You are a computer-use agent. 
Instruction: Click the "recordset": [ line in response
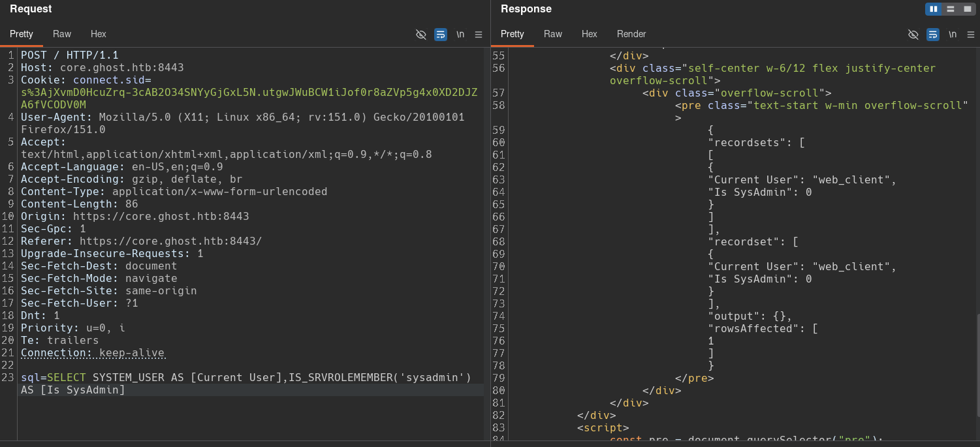pyautogui.click(x=754, y=241)
